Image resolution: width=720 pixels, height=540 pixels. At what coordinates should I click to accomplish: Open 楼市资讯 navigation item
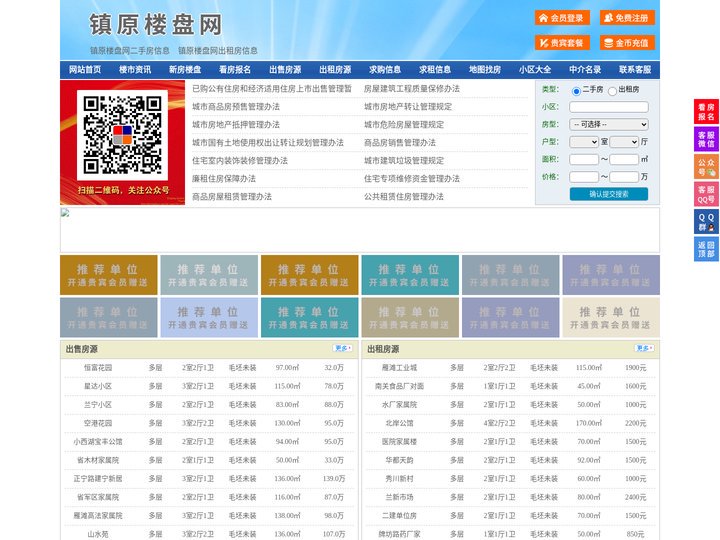135,70
